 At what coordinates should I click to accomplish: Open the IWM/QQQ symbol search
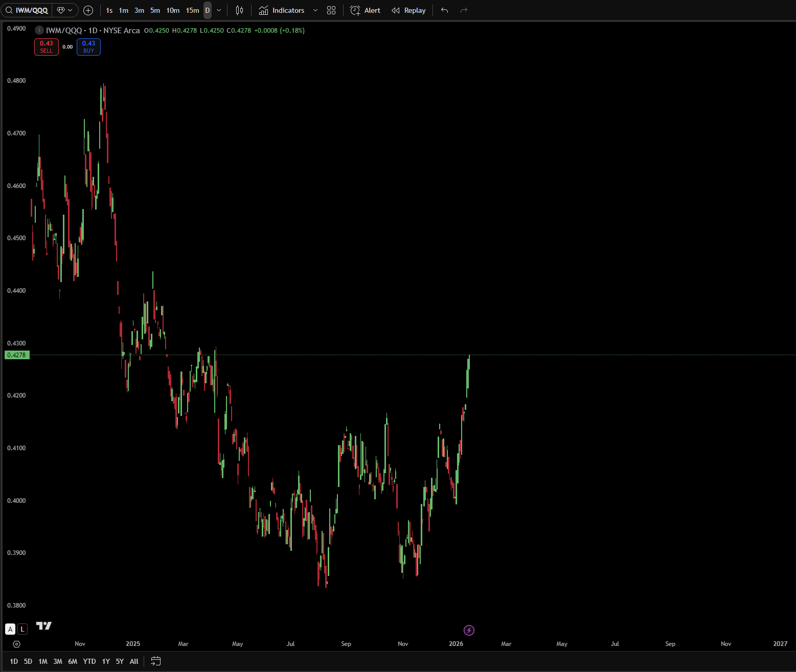click(27, 10)
